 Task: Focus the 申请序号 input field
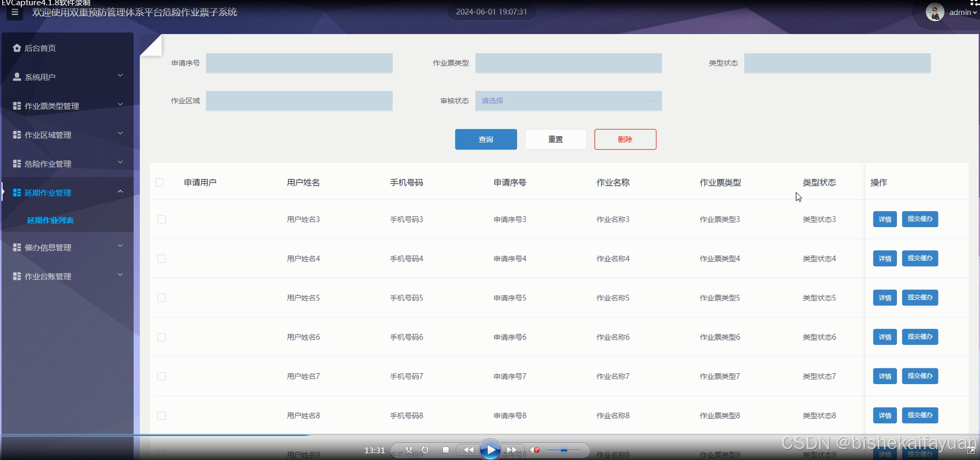coord(299,63)
